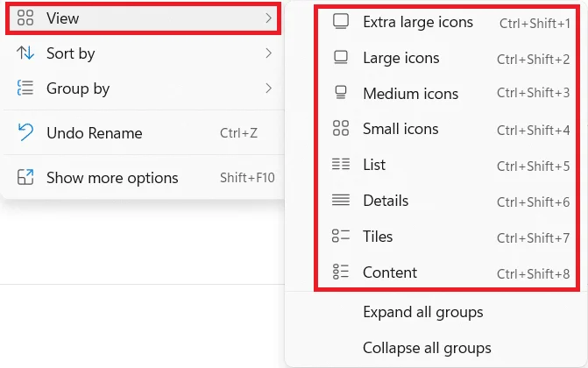This screenshot has width=588, height=368.
Task: Click the Group by list icon
Action: (x=25, y=88)
